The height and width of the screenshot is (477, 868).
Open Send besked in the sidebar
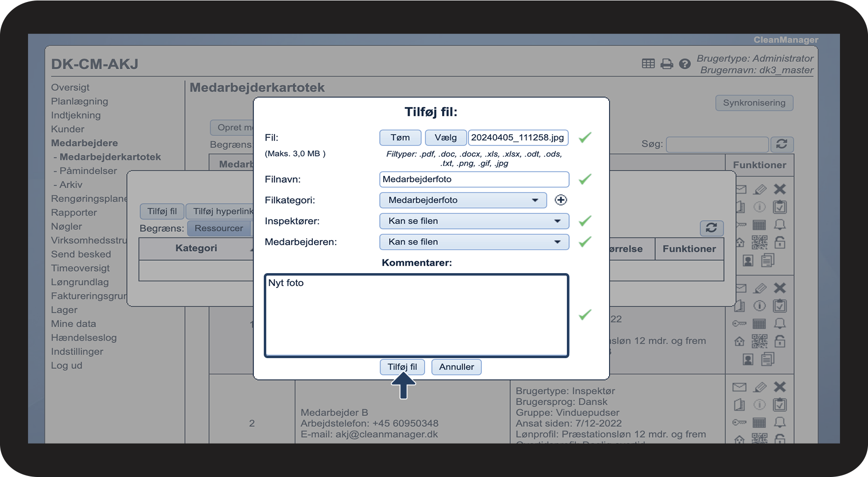click(81, 254)
